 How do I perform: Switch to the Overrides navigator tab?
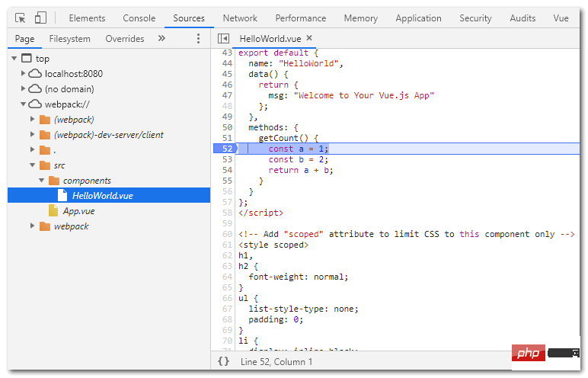(x=124, y=39)
